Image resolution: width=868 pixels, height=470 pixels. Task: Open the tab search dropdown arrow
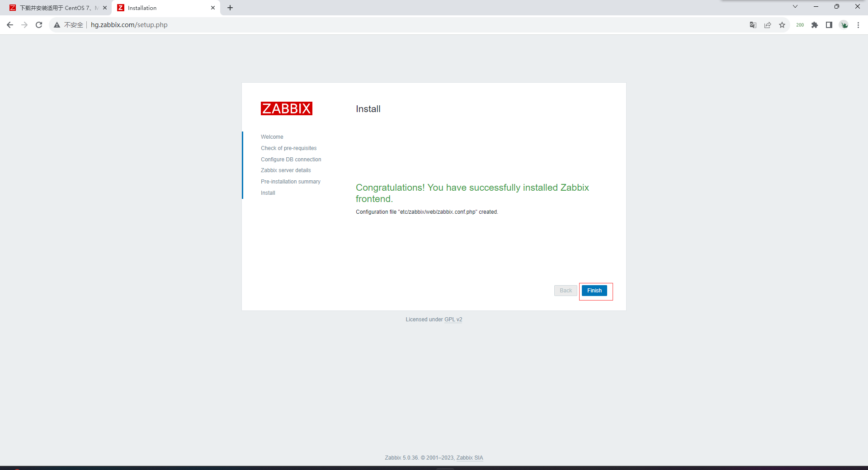click(795, 6)
